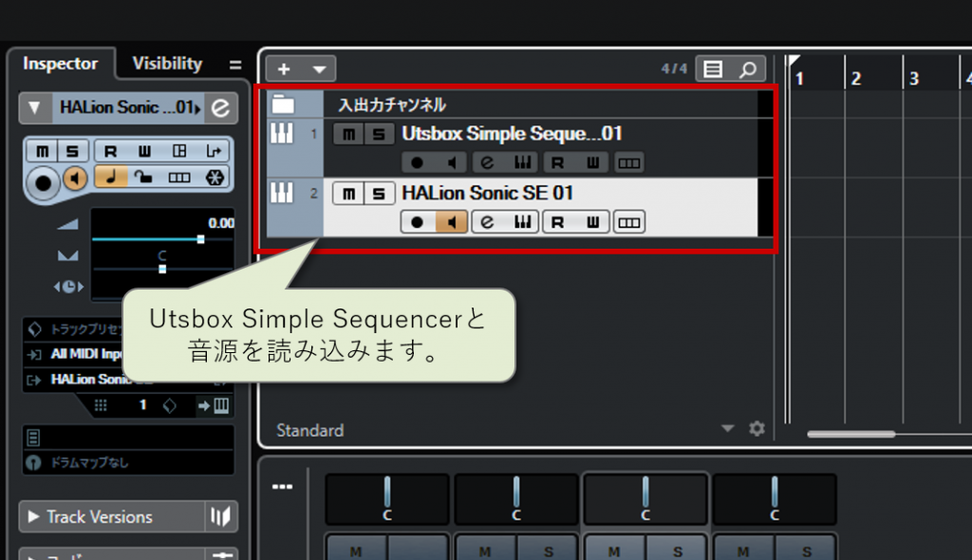Switch to Visibility tab
This screenshot has width=972, height=560.
pyautogui.click(x=167, y=64)
